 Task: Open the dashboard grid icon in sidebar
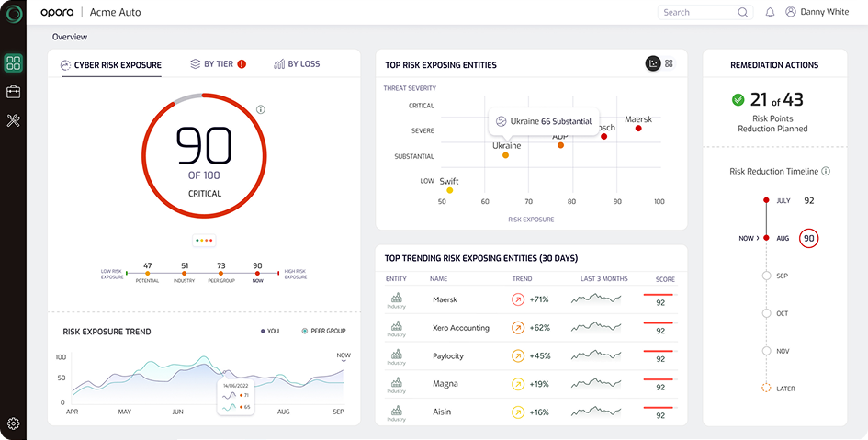click(x=13, y=63)
